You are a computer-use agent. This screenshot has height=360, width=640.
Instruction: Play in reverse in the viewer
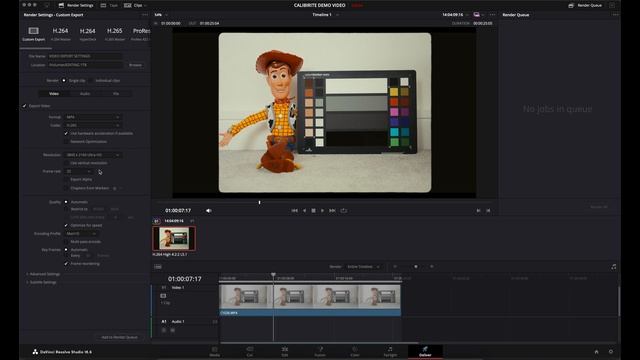[x=304, y=211]
